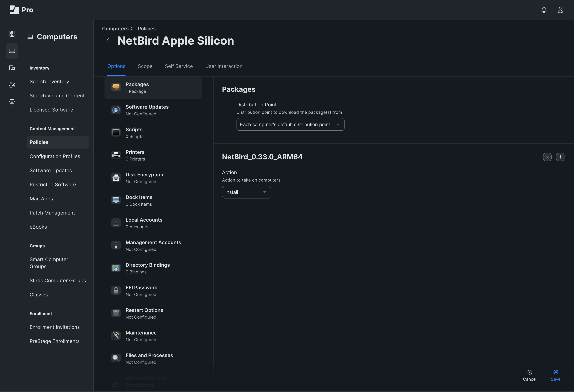
Task: Open the Settings gear icon
Action: (x=12, y=102)
